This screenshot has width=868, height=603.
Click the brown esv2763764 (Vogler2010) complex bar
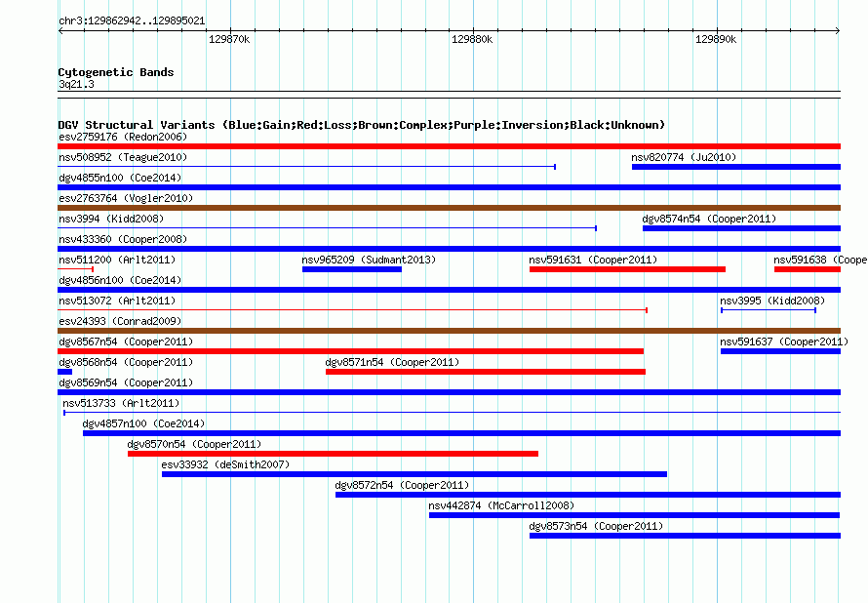point(449,208)
